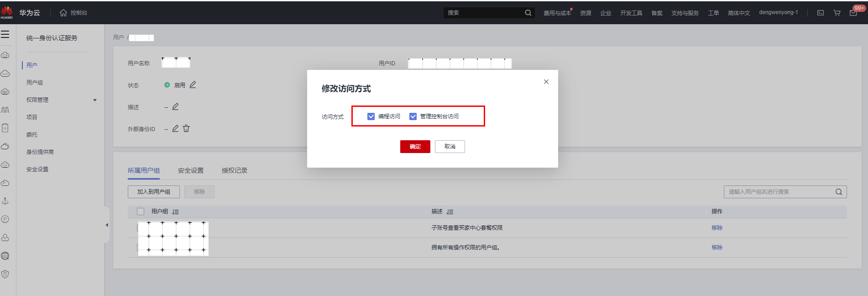Collapse the sidebar using the left arrow handle
This screenshot has height=296, width=868.
(107, 225)
